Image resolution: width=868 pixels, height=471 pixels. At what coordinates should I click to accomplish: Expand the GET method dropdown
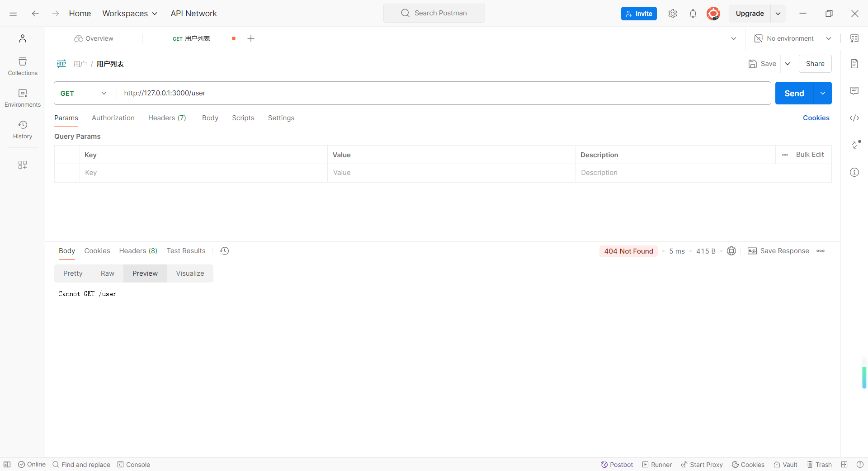[x=84, y=93]
